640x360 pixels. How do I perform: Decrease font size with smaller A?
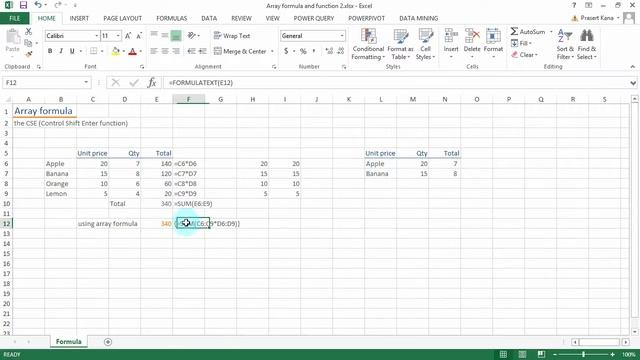click(139, 36)
